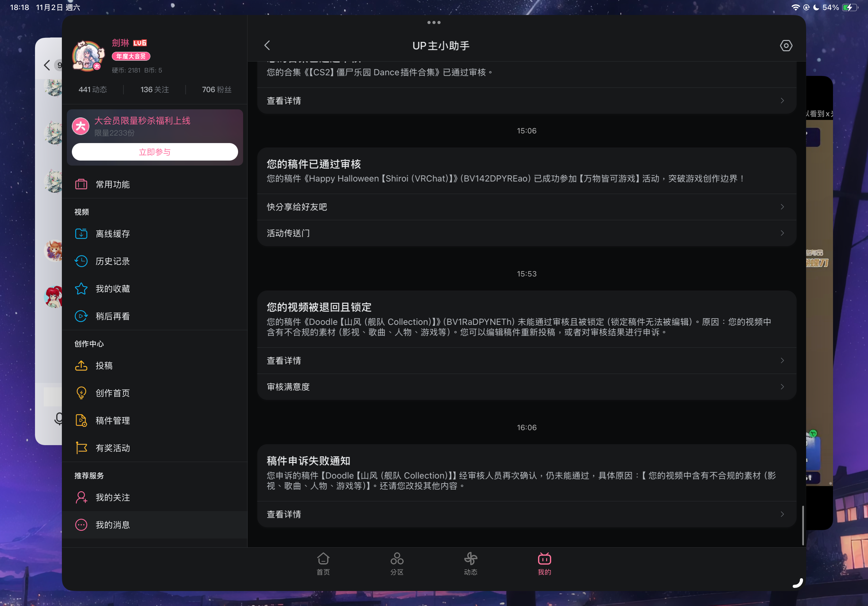Tap the three-dot multitasking handle

(x=434, y=22)
